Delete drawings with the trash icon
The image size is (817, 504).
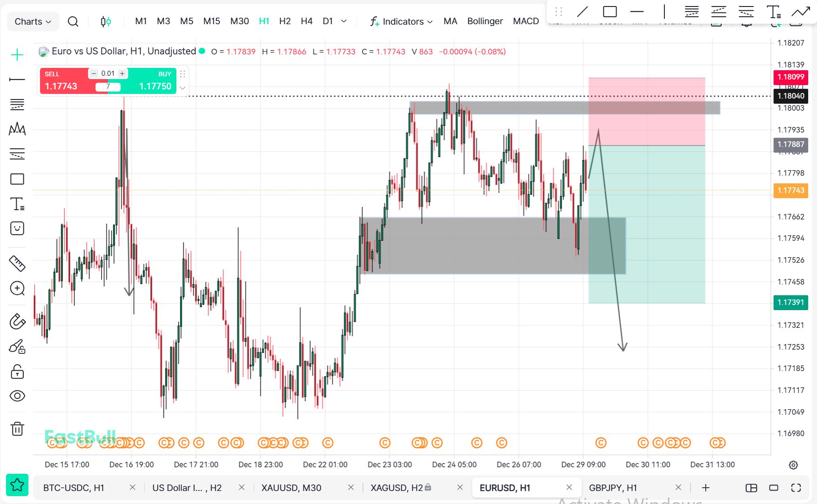pyautogui.click(x=17, y=428)
